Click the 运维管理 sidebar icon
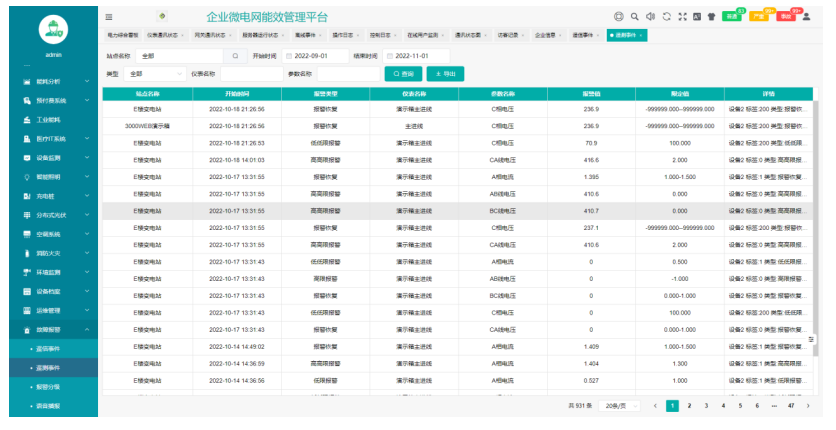The image size is (836, 430). [27, 311]
